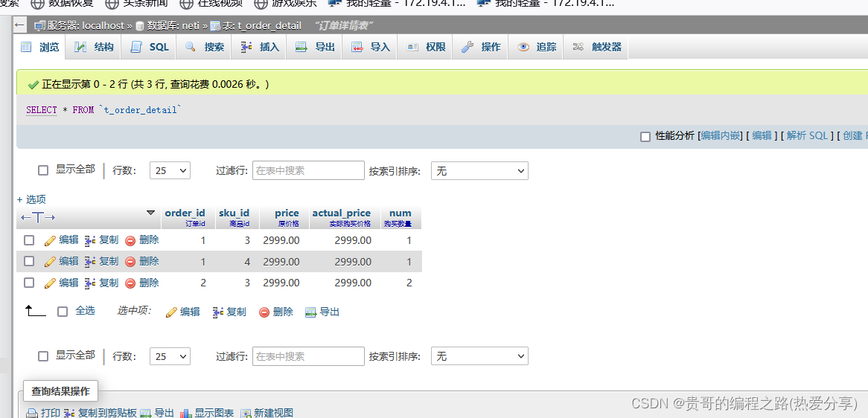Select checkbox for row with sku_id 4

click(x=29, y=261)
